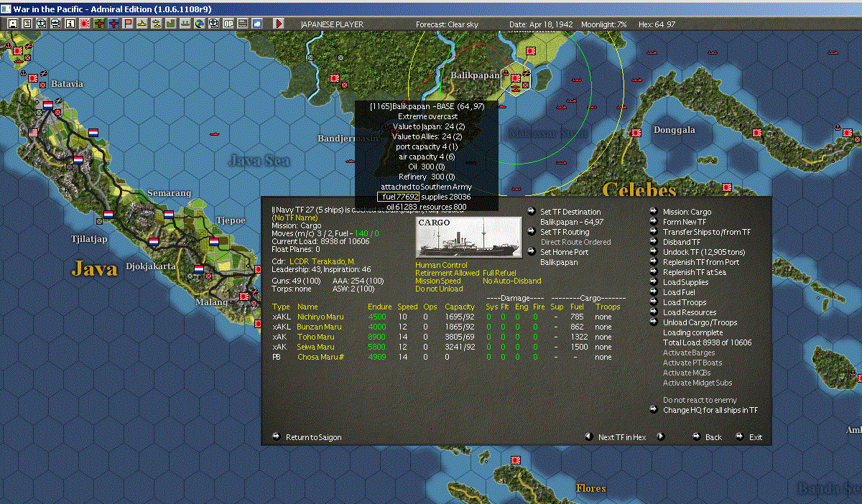
Task: Choose Undock TF (12,905 tons)
Action: [704, 252]
